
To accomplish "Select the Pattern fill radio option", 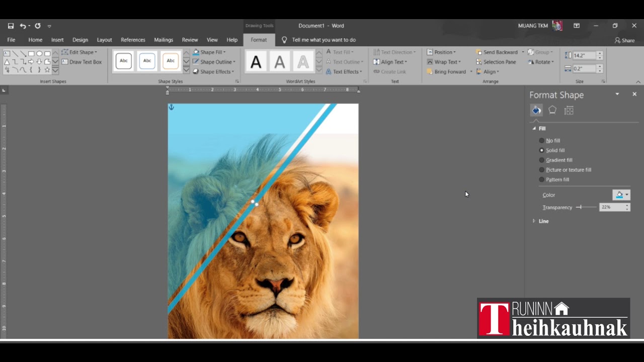I will point(554,179).
